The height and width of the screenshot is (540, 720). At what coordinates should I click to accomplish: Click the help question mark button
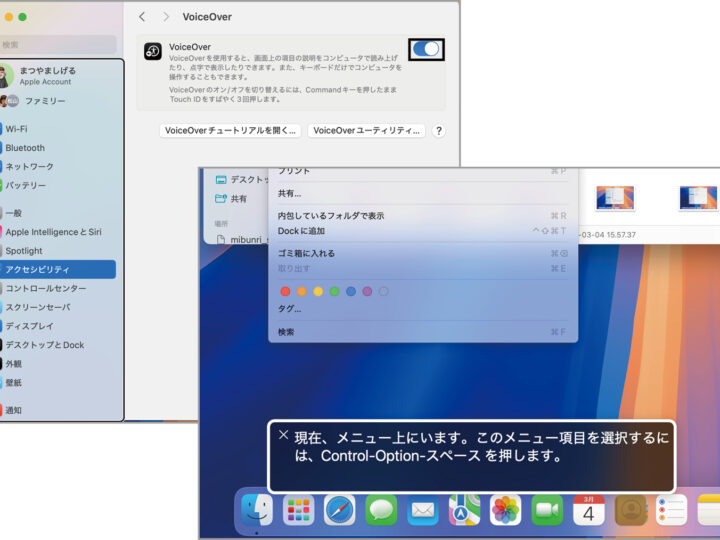tap(439, 131)
